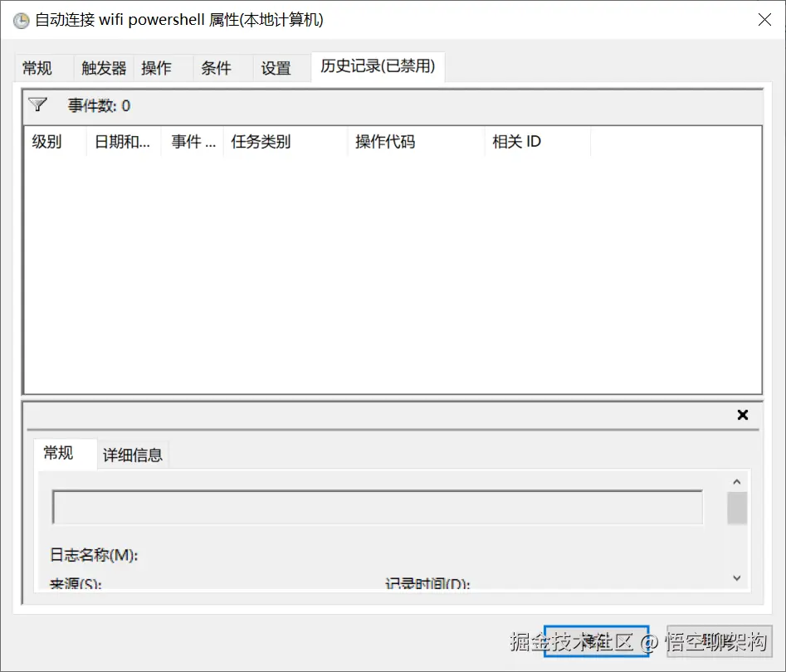Switch to the main 常规 tab
Viewport: 786px width, 672px height.
click(38, 68)
